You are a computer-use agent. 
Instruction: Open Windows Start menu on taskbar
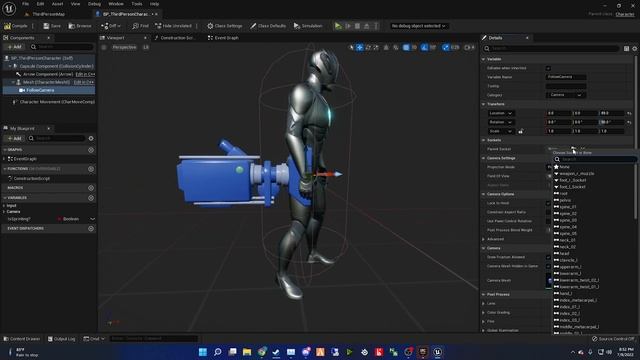click(x=203, y=352)
